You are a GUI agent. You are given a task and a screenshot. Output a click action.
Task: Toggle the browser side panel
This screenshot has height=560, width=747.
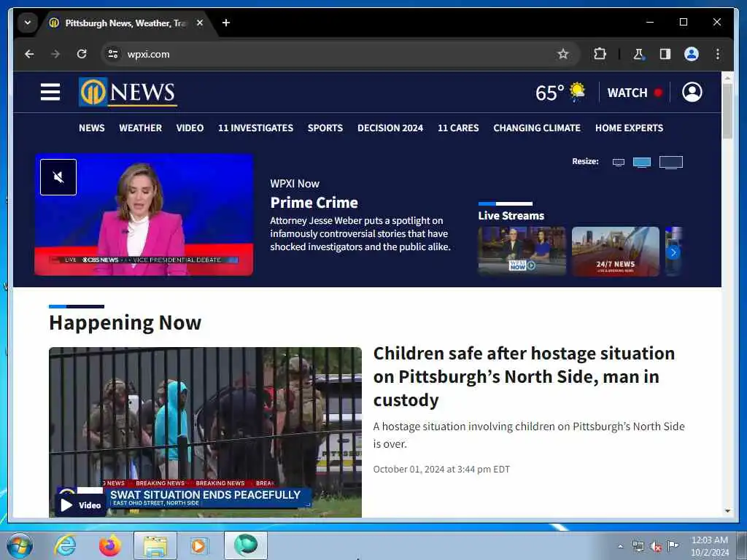click(x=665, y=54)
